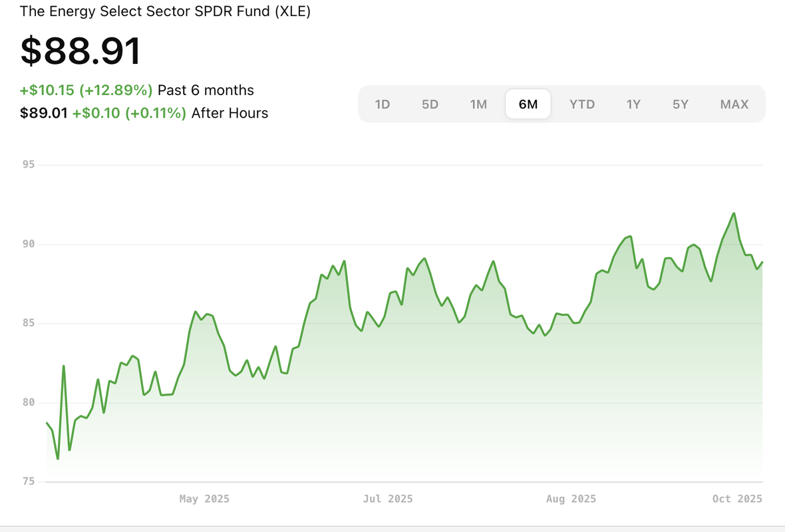Click the chart's lowest dip near 76

click(58, 458)
